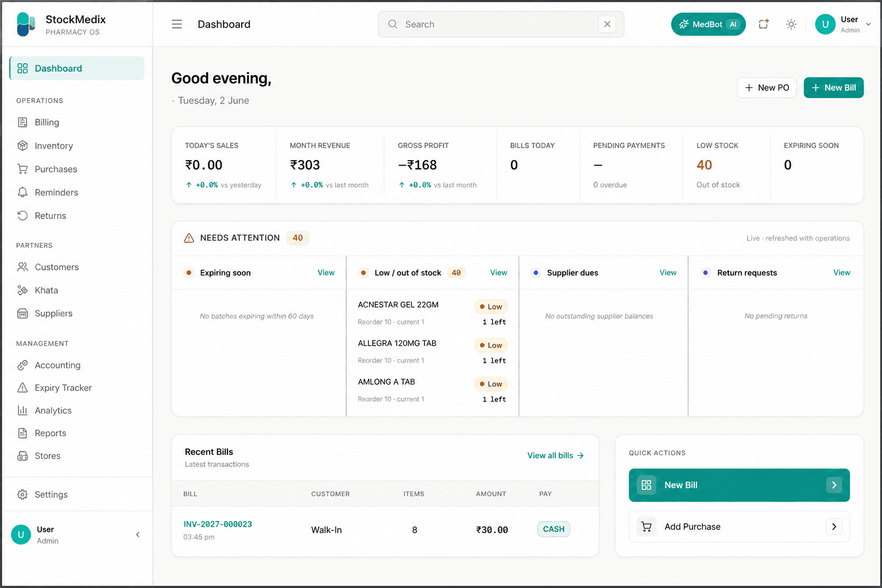Click the Month Revenue ₹303 value
The image size is (882, 588).
point(305,165)
